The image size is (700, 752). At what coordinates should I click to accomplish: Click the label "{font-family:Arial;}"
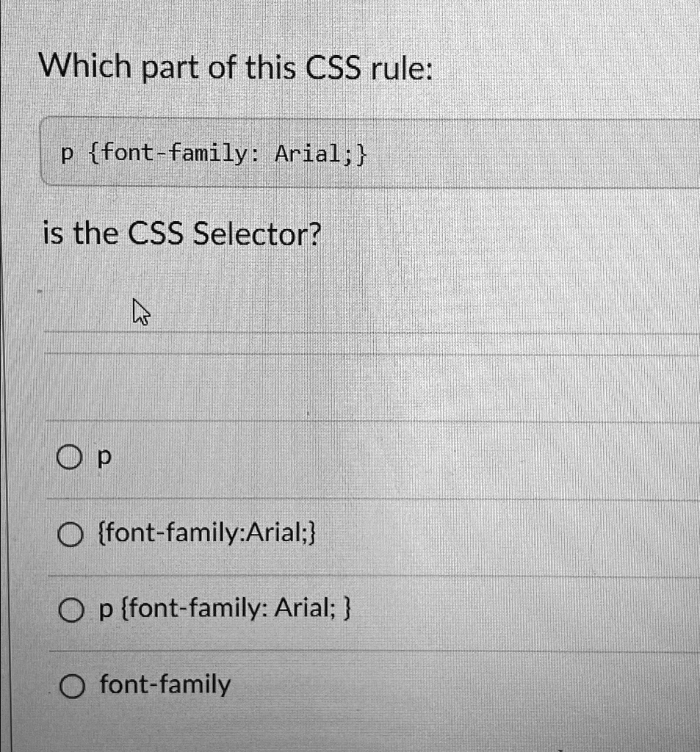(x=208, y=532)
